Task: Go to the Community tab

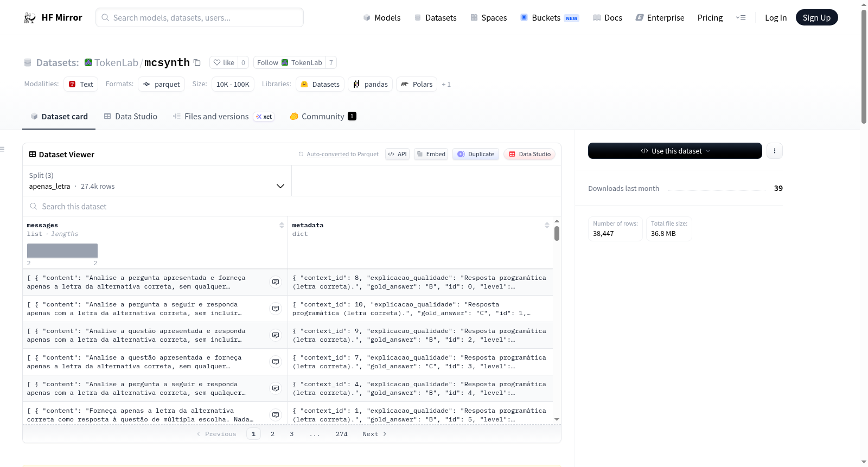Action: tap(323, 117)
